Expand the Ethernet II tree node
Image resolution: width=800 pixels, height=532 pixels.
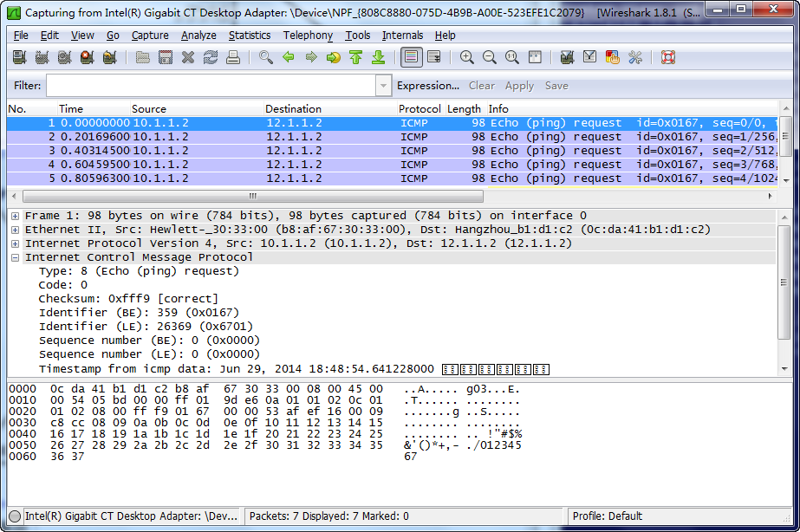click(x=16, y=230)
